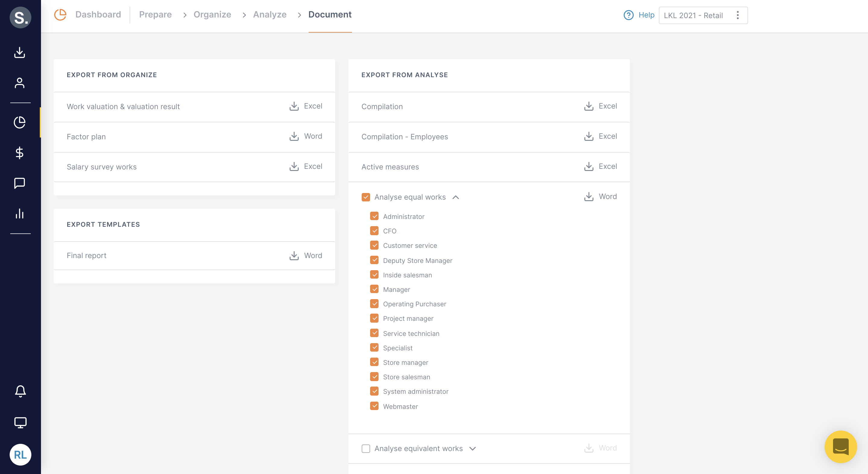Uncheck the Analyse equal works checkbox
The width and height of the screenshot is (868, 474).
coord(366,197)
